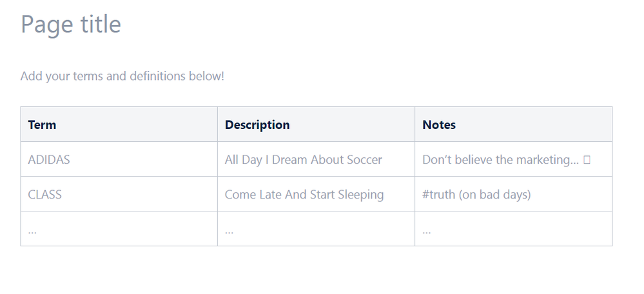The image size is (644, 294).
Task: Click the ADIDAS term cell
Action: [x=119, y=159]
